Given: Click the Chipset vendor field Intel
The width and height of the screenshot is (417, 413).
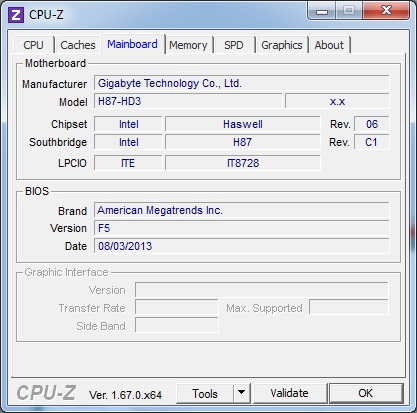Looking at the screenshot, I should tap(128, 124).
